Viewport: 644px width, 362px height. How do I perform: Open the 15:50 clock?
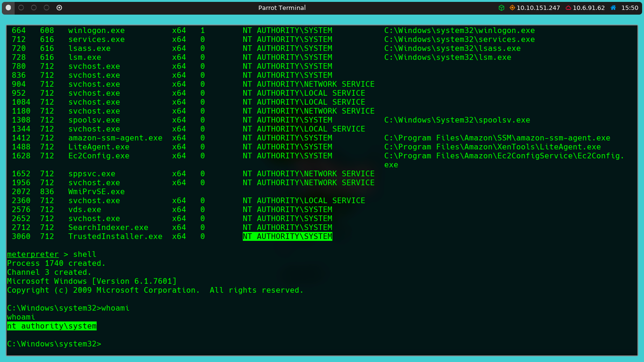629,8
